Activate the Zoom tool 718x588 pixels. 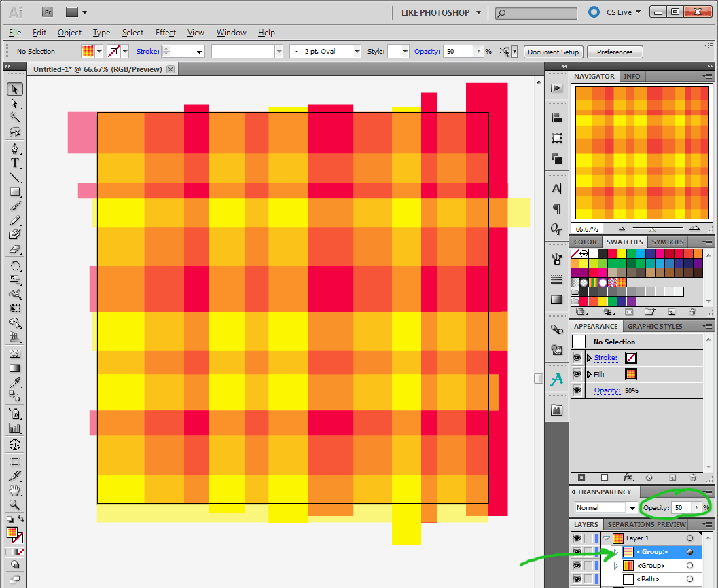pyautogui.click(x=14, y=504)
